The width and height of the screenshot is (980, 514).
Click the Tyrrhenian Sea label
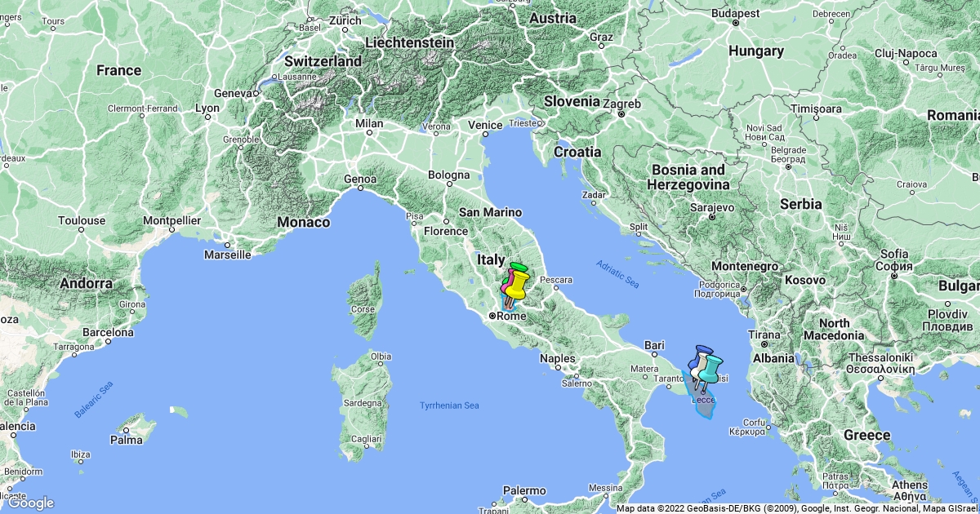click(x=449, y=405)
